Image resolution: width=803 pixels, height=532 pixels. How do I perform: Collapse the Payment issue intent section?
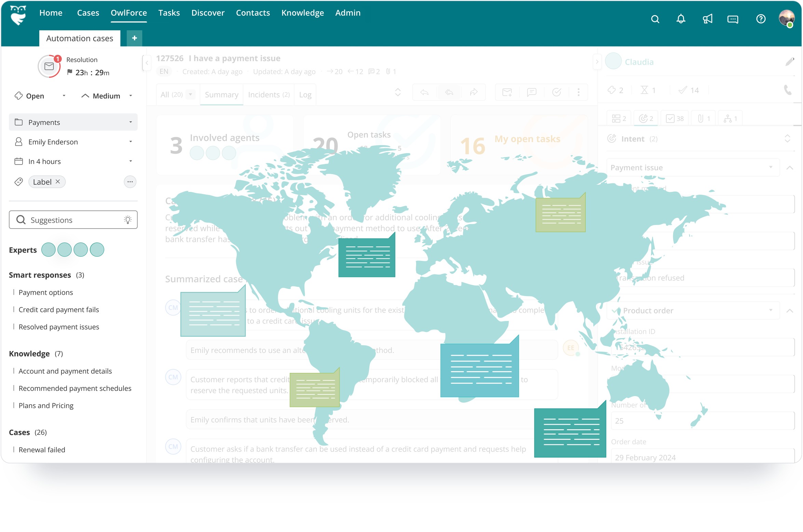[790, 168]
